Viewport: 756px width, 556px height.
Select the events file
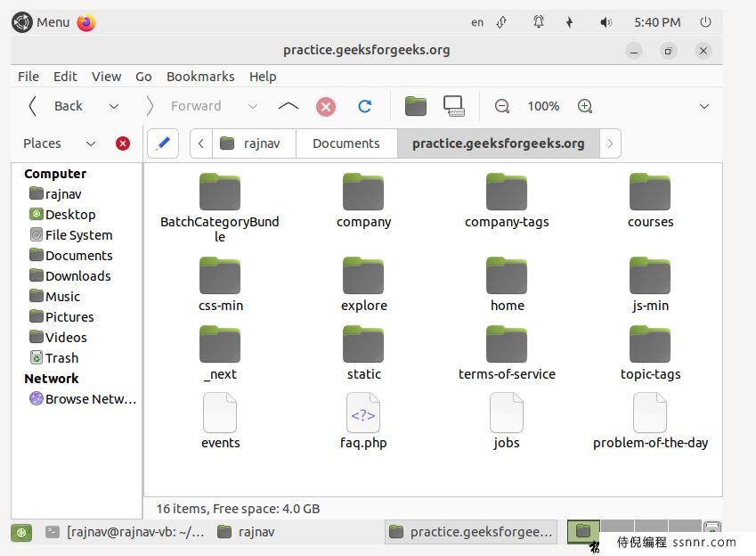[x=220, y=421]
